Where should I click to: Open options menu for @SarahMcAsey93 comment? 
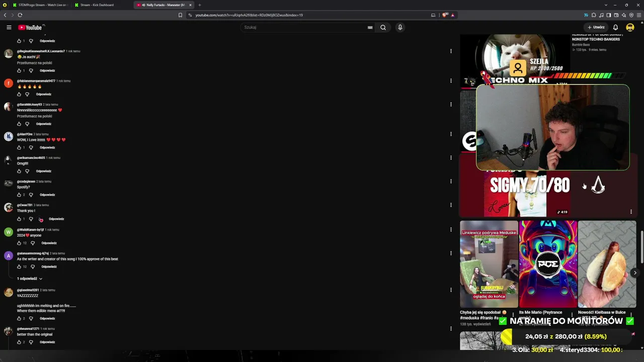451,105
